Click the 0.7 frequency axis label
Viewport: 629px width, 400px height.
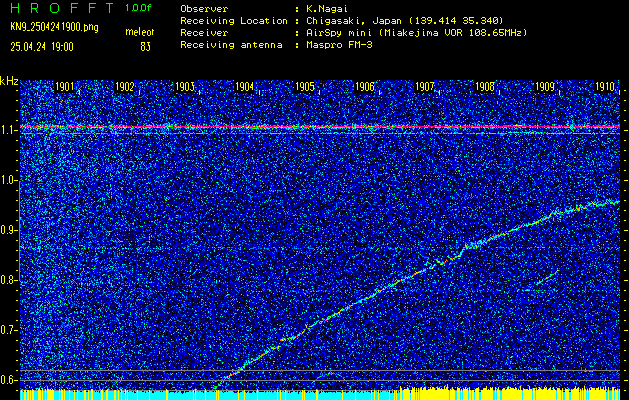click(x=7, y=330)
